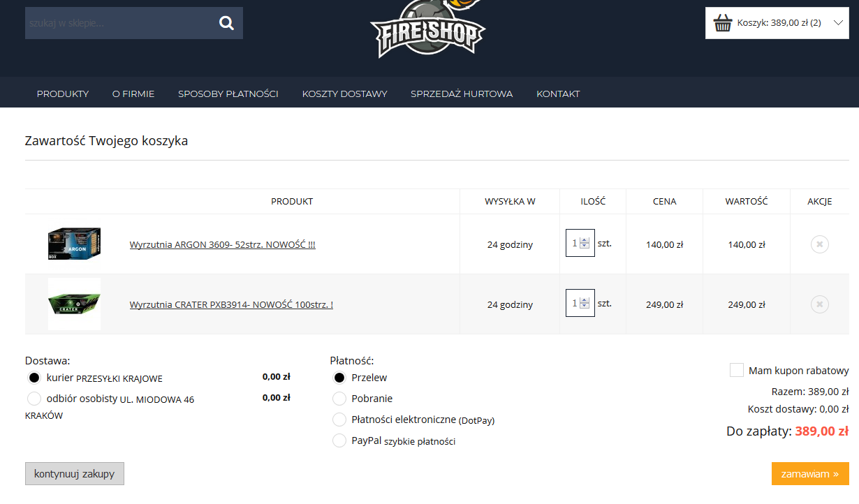The width and height of the screenshot is (859, 504).
Task: Open the ARGON product thumbnail
Action: coord(74,244)
